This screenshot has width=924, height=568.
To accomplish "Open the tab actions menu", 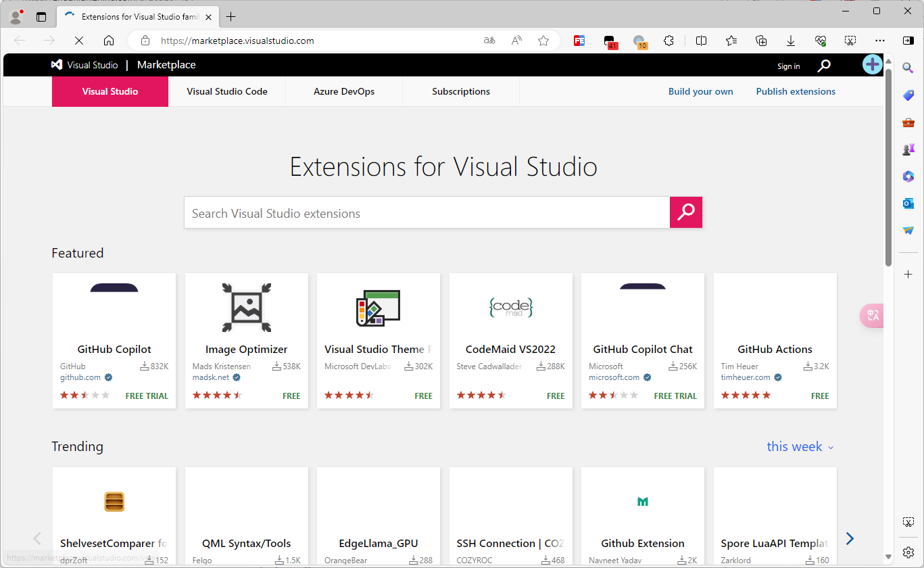I will click(41, 16).
